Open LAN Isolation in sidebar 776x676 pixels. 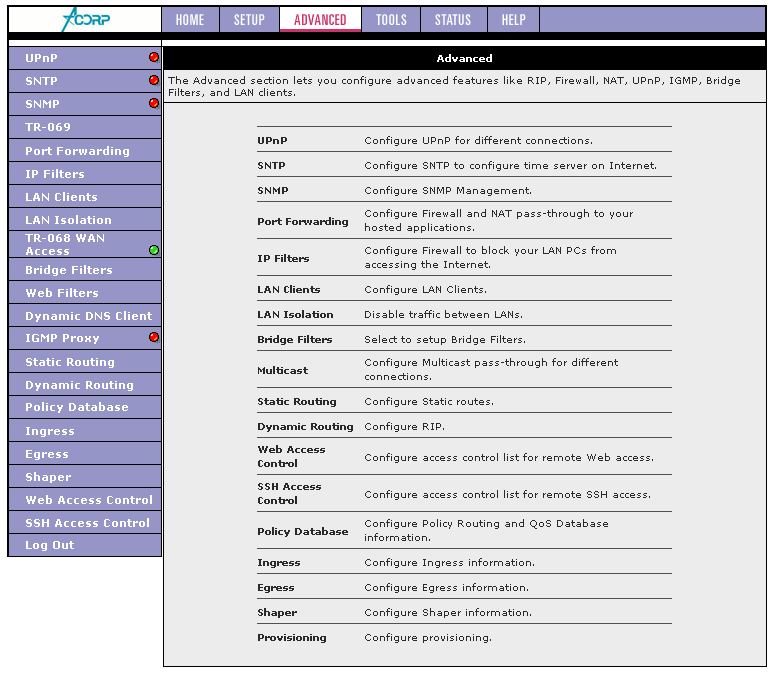click(x=85, y=219)
